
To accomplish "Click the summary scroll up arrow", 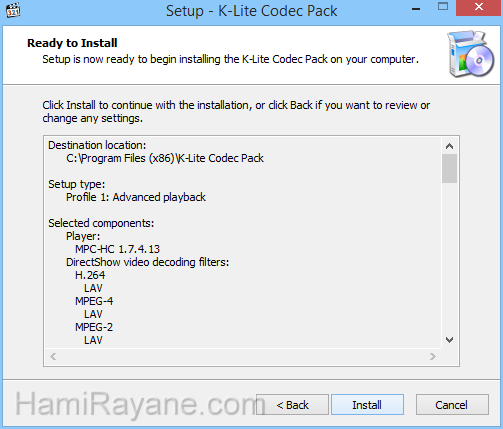I will [x=449, y=146].
